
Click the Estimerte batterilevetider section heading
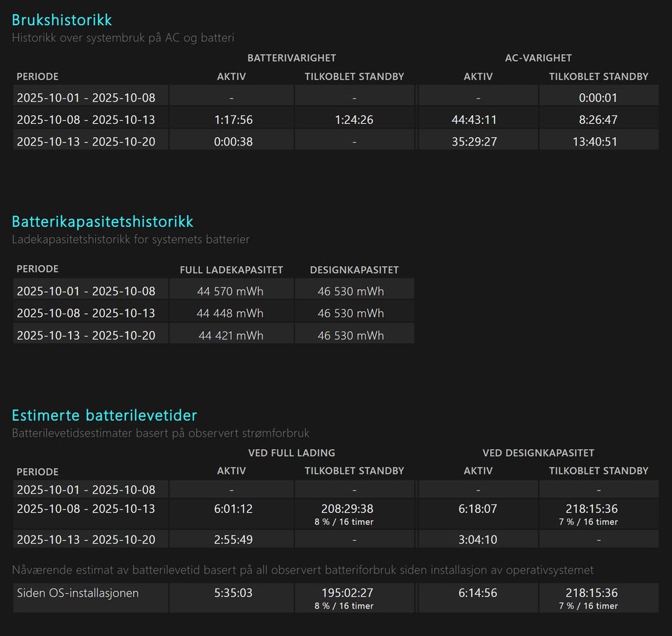pyautogui.click(x=104, y=416)
